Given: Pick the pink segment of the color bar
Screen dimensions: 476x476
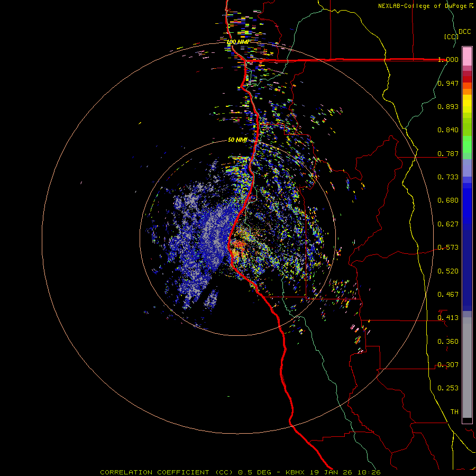Looking at the screenshot, I should 467,57.
